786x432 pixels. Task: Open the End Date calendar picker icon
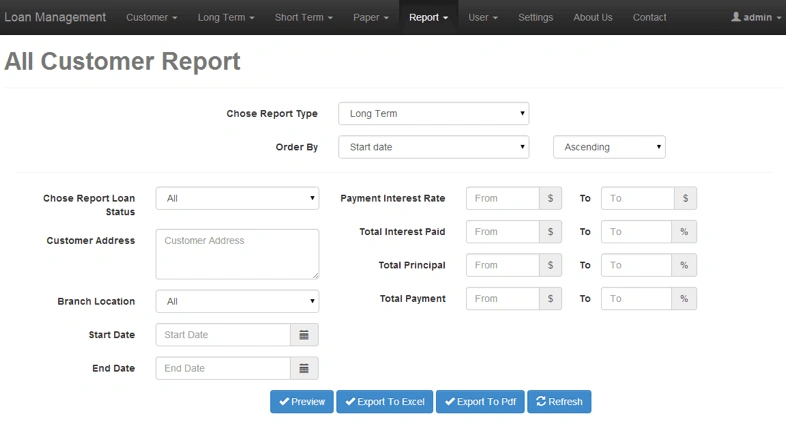tap(304, 368)
